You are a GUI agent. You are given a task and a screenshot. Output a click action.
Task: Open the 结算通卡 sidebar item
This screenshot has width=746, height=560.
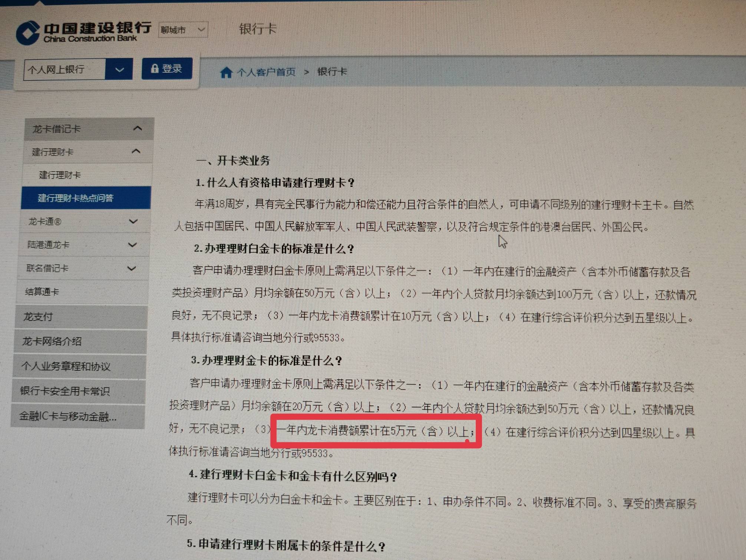click(x=82, y=292)
